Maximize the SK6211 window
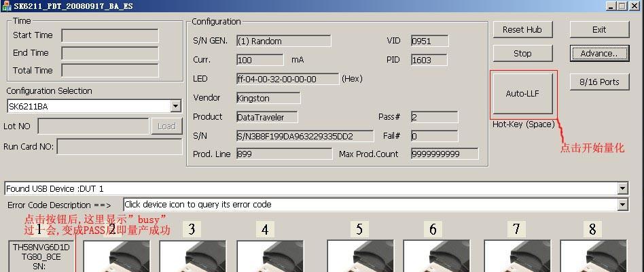The image size is (644, 272). click(622, 5)
